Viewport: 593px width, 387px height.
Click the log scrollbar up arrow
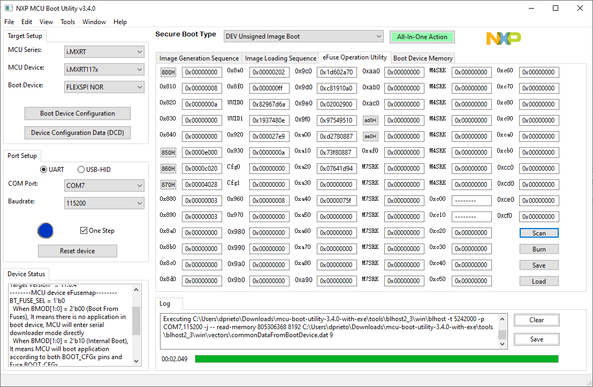(x=502, y=319)
